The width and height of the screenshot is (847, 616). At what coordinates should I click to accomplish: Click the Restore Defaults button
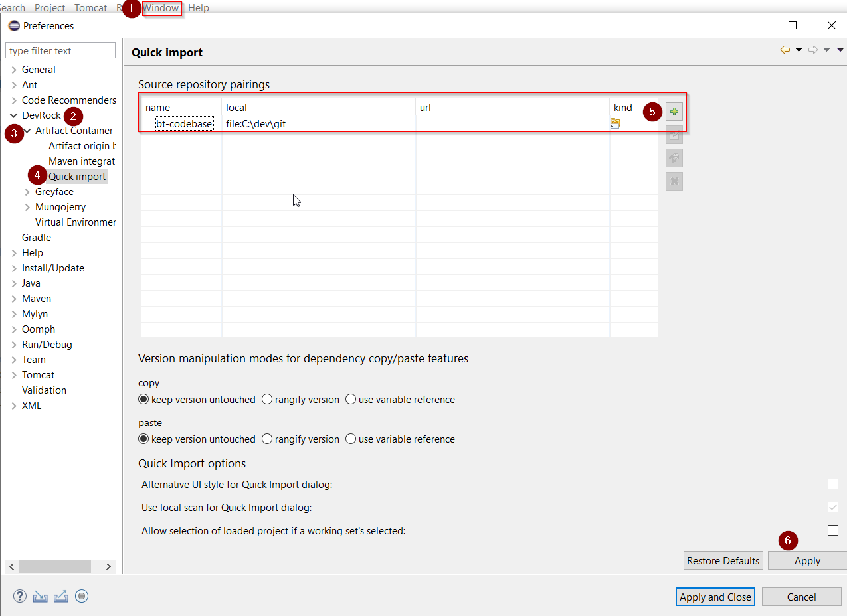pos(723,561)
